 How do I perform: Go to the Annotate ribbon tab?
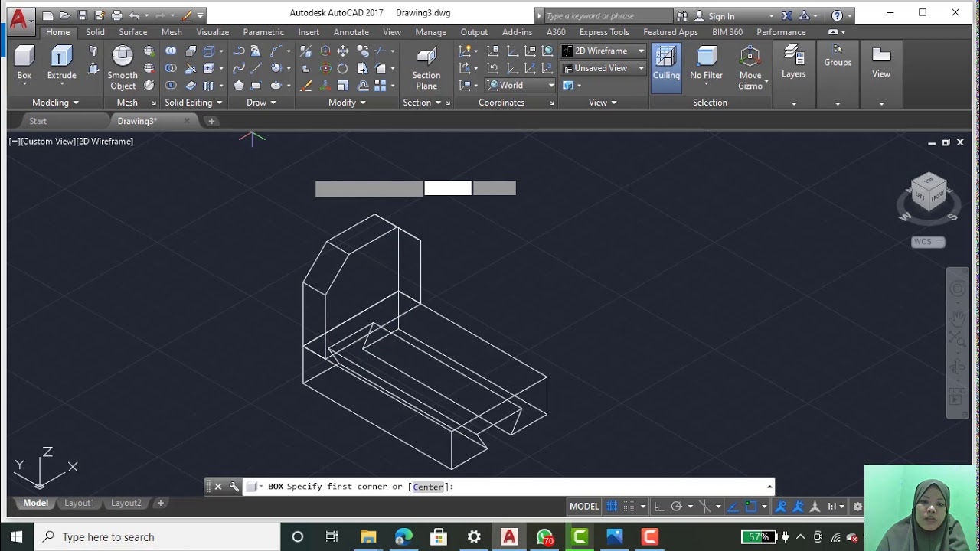click(x=351, y=32)
